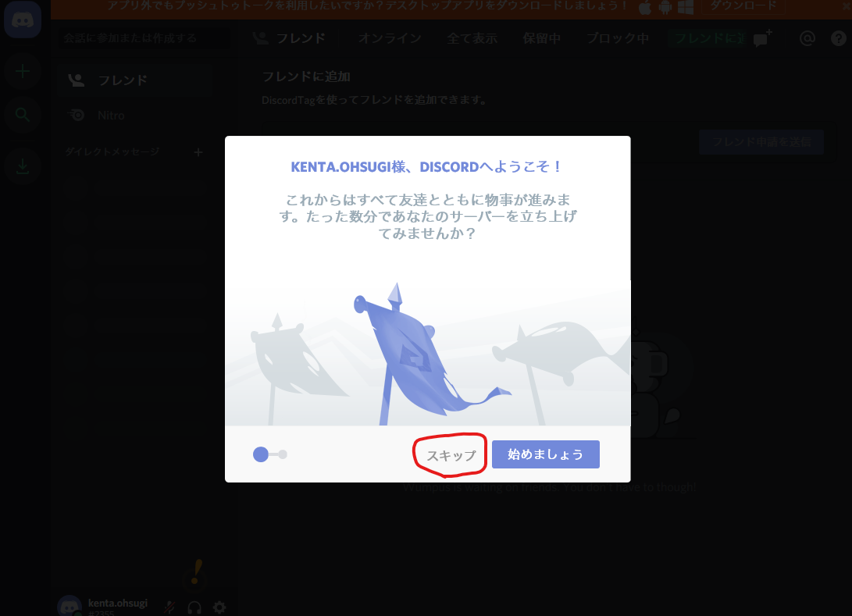Click the Android icon in top banner

click(x=665, y=8)
